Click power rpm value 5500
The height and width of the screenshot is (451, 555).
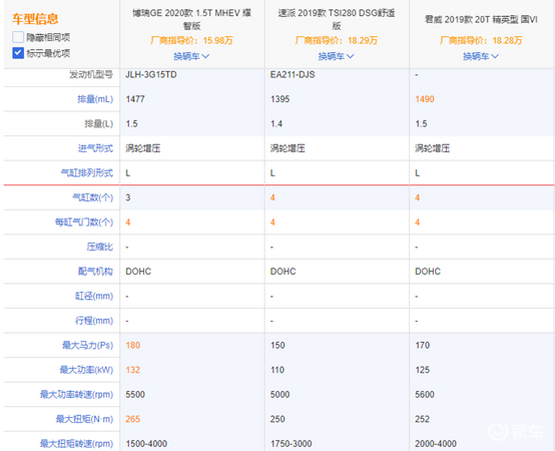[x=135, y=394]
